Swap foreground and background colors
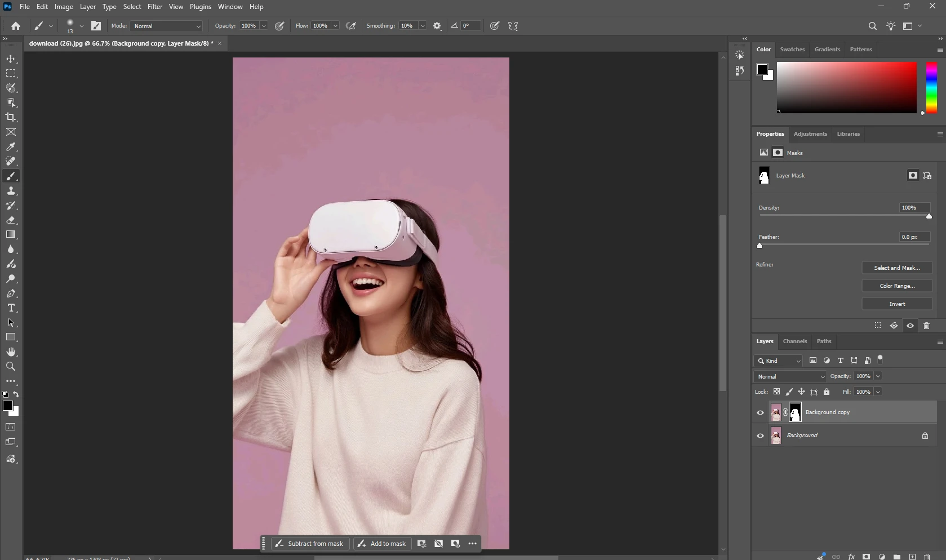This screenshot has height=560, width=946. [x=16, y=394]
